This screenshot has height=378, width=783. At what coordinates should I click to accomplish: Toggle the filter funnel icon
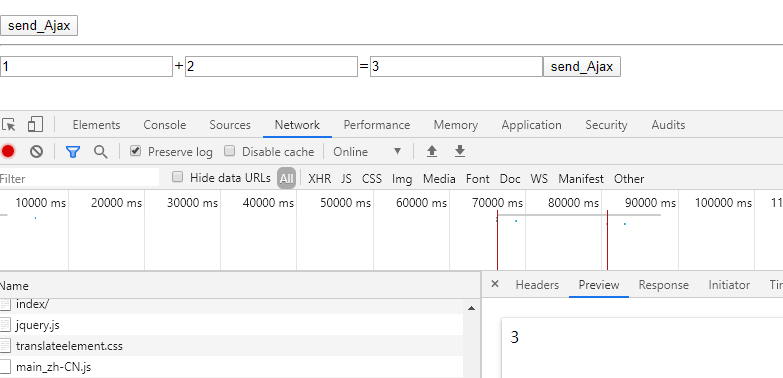[x=73, y=152]
